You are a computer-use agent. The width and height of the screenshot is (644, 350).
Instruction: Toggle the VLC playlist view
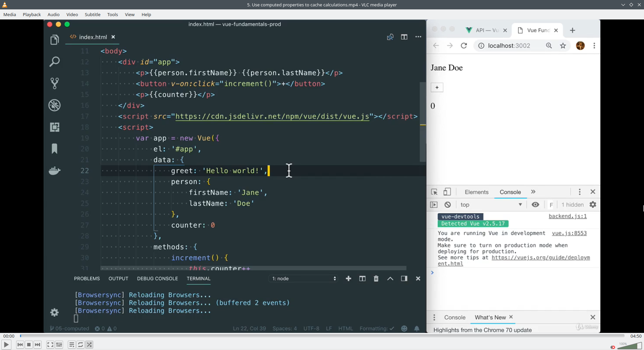click(71, 345)
